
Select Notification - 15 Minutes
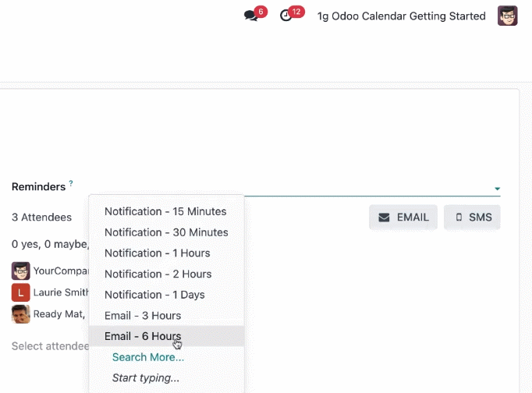tap(166, 211)
